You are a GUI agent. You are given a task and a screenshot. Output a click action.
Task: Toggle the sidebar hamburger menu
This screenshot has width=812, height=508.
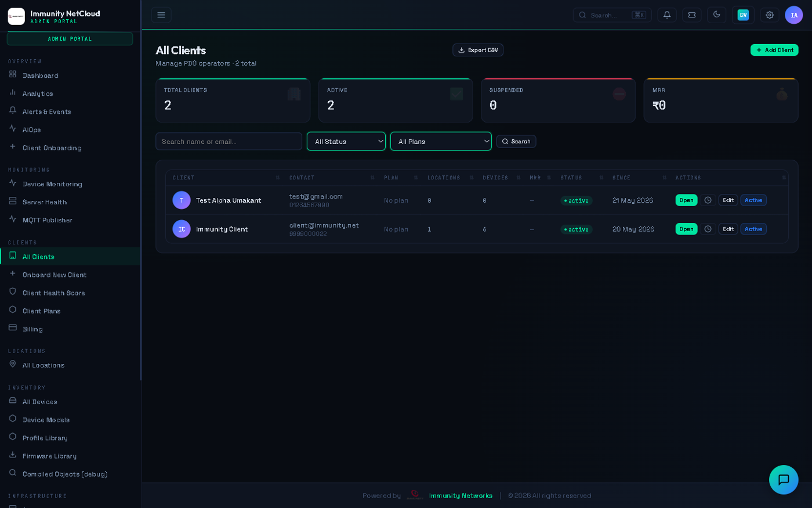(x=161, y=15)
